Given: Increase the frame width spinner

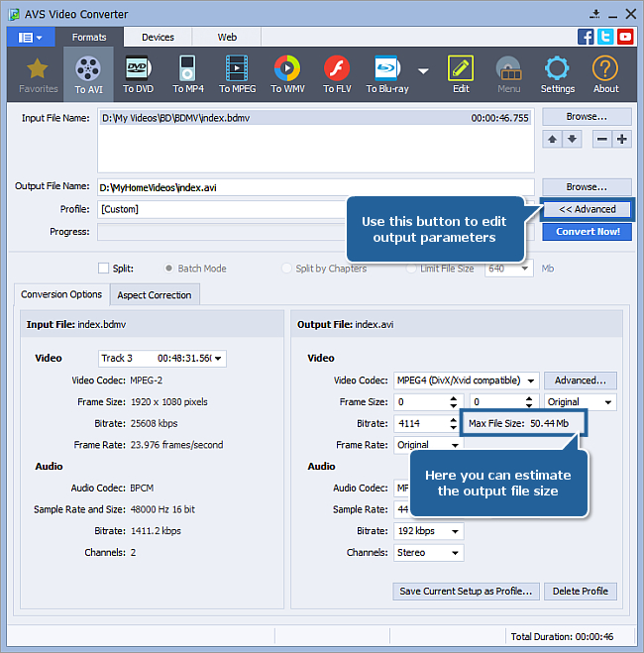Looking at the screenshot, I should pyautogui.click(x=454, y=398).
